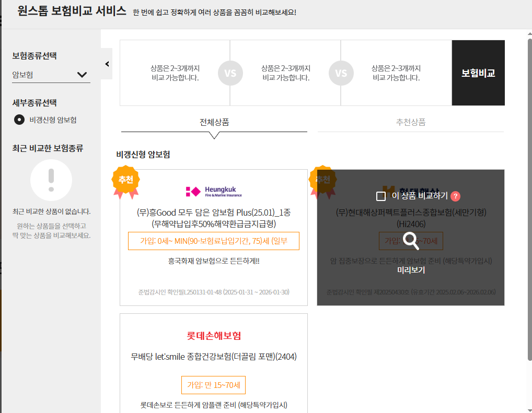Open the 흥Good 모두 담은 암보험 Plus product

[x=214, y=218]
